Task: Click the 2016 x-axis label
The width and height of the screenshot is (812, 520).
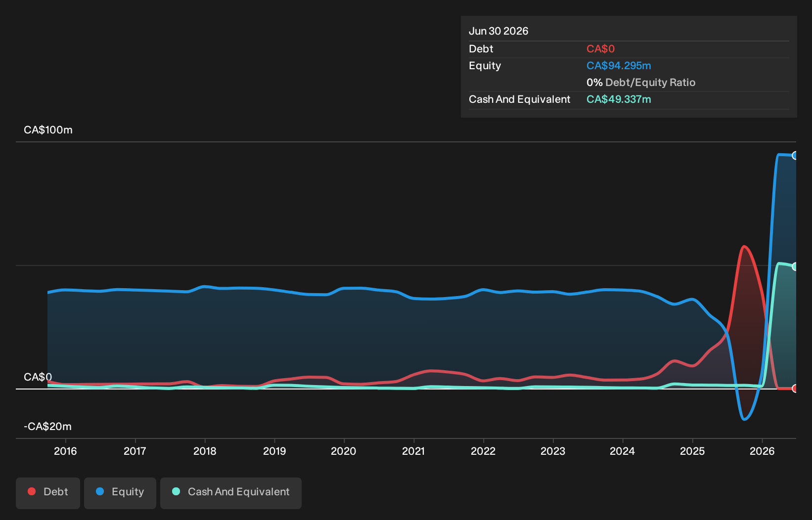Action: pos(65,451)
